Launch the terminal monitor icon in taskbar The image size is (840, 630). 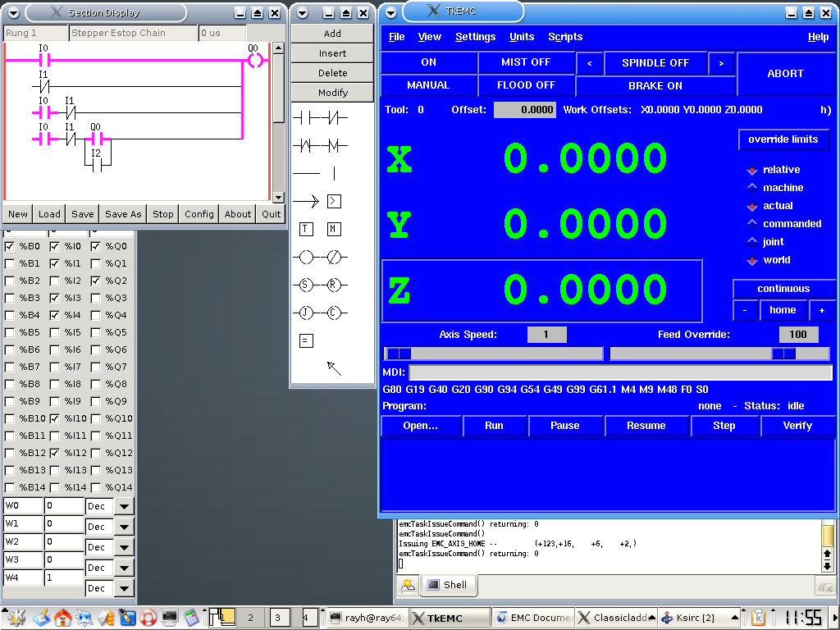tap(170, 618)
